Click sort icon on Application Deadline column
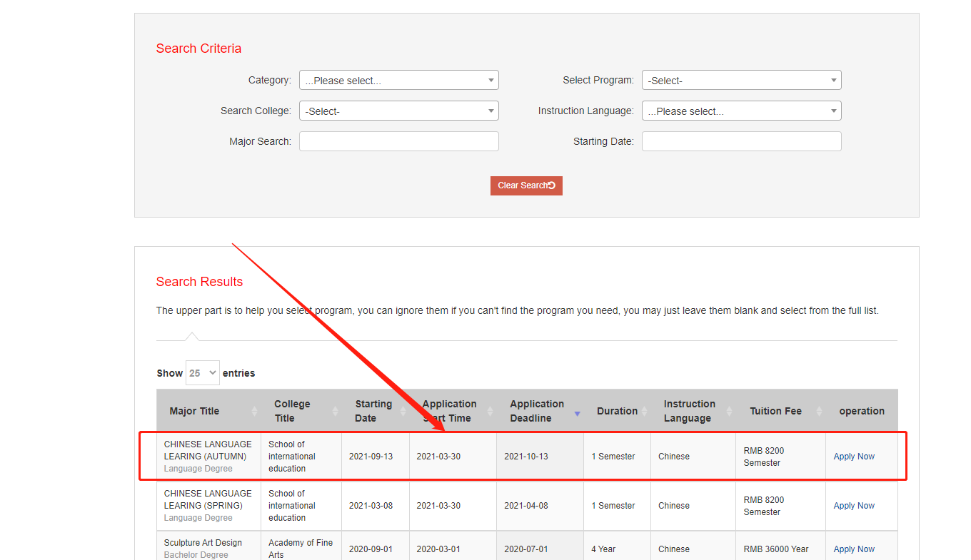This screenshot has width=971, height=560. pos(577,414)
